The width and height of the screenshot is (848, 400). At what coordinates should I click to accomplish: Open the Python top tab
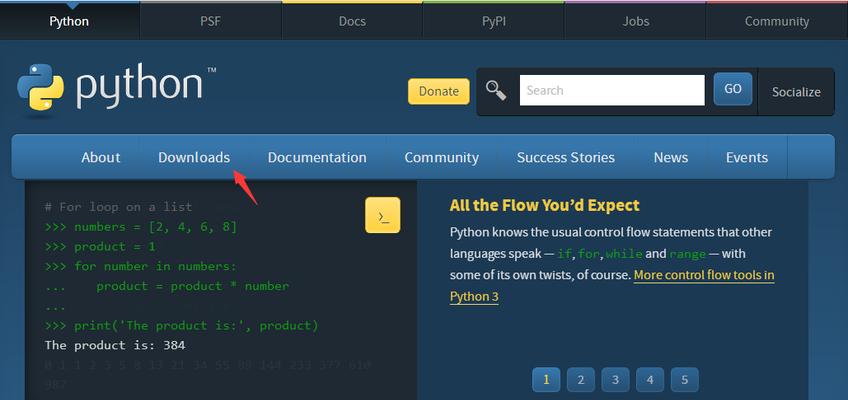[69, 22]
